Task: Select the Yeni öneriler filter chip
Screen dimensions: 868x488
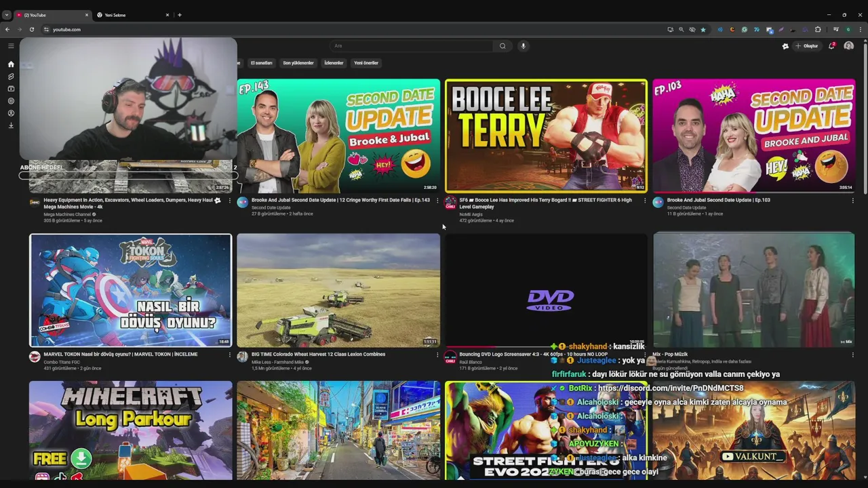Action: pyautogui.click(x=366, y=63)
